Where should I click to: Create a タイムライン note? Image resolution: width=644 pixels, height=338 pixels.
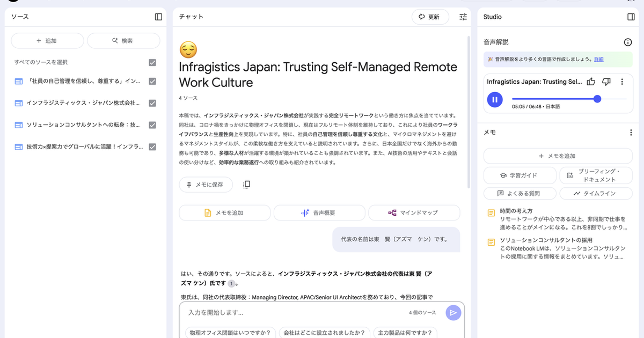pyautogui.click(x=596, y=193)
